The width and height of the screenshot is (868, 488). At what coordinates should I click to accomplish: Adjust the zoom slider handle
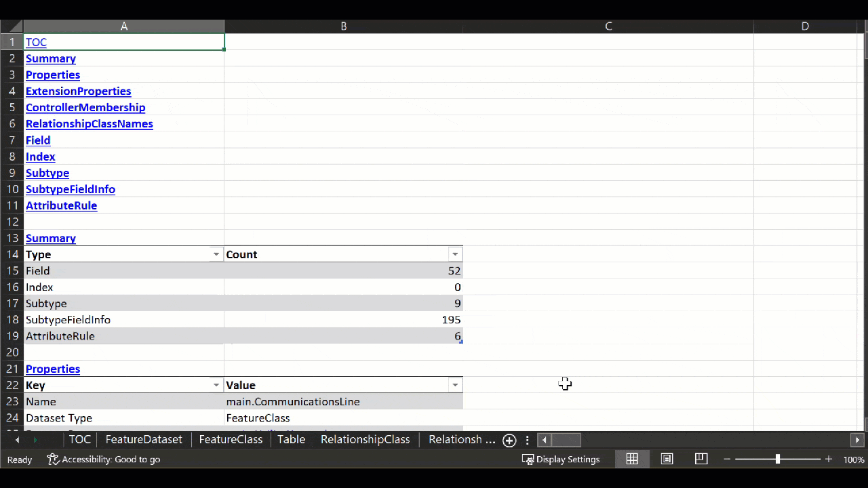pos(778,460)
